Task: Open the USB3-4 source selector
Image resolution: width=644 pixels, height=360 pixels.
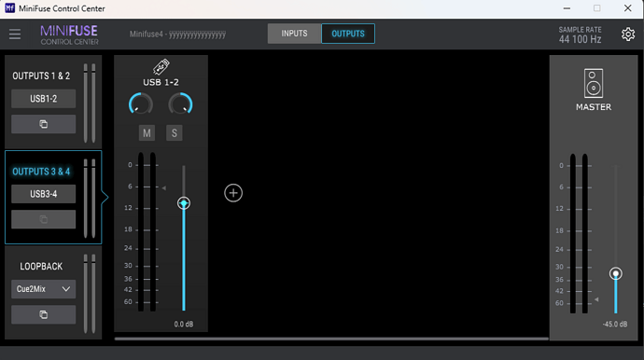Action: coord(43,194)
